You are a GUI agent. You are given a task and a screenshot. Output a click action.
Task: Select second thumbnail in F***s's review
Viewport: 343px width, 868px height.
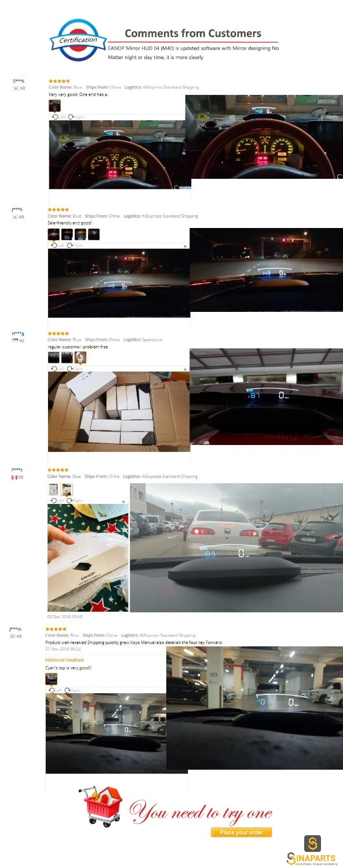(67, 490)
